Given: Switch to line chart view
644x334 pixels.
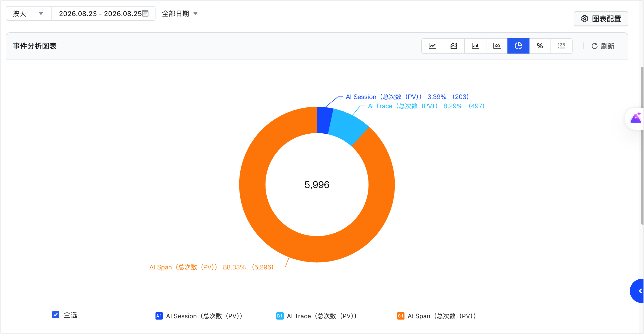Looking at the screenshot, I should (x=432, y=46).
